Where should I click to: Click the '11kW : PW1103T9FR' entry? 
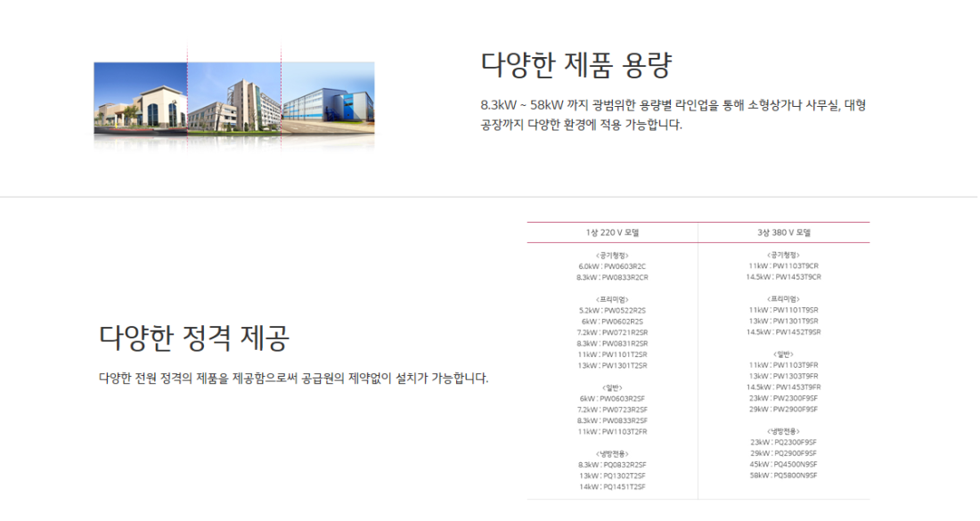point(784,365)
